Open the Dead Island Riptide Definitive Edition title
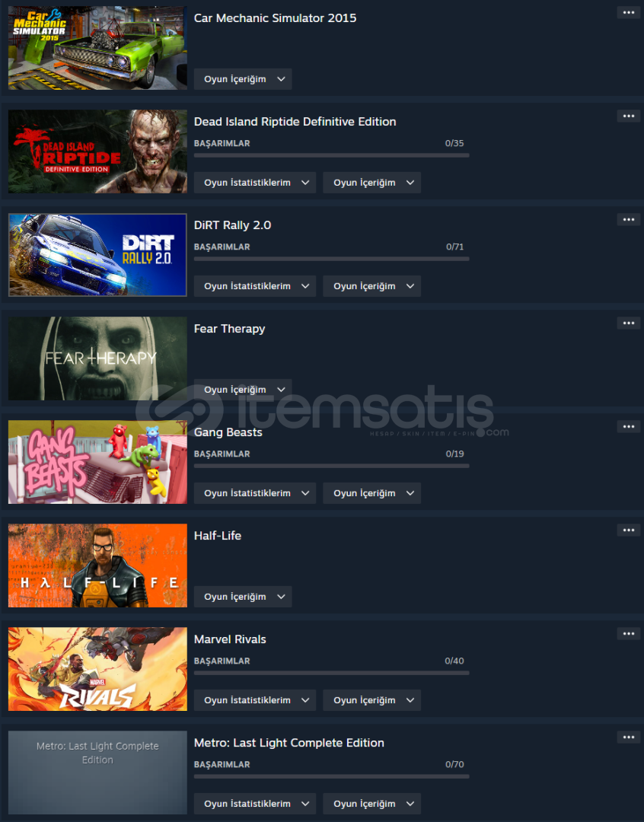The width and height of the screenshot is (644, 822). coord(295,122)
